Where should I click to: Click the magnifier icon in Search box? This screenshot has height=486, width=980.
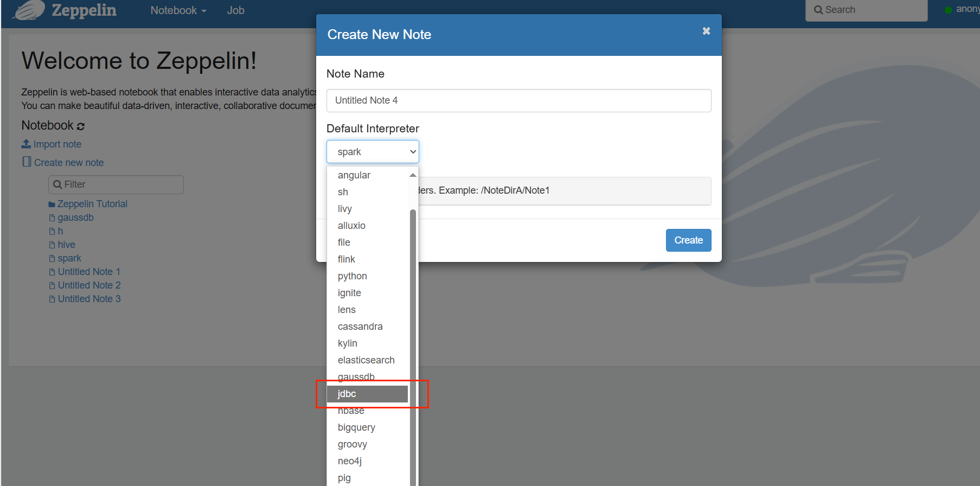pyautogui.click(x=818, y=10)
